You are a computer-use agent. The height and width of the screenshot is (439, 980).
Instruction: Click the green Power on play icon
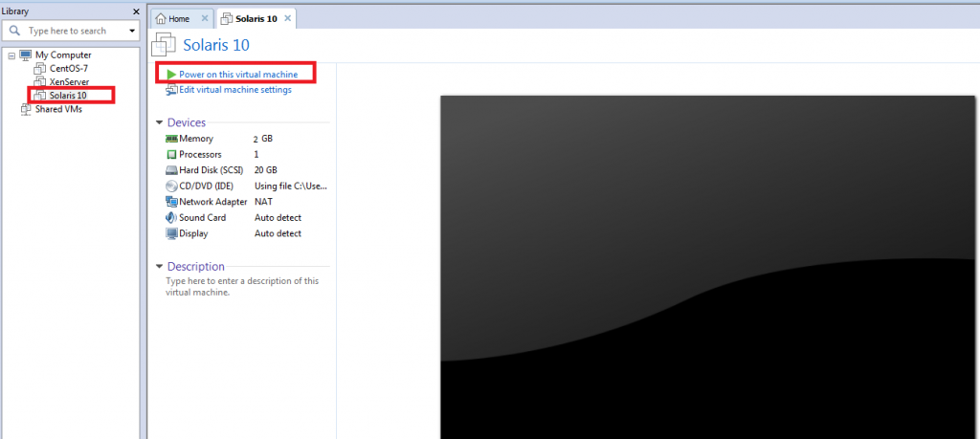coord(170,74)
